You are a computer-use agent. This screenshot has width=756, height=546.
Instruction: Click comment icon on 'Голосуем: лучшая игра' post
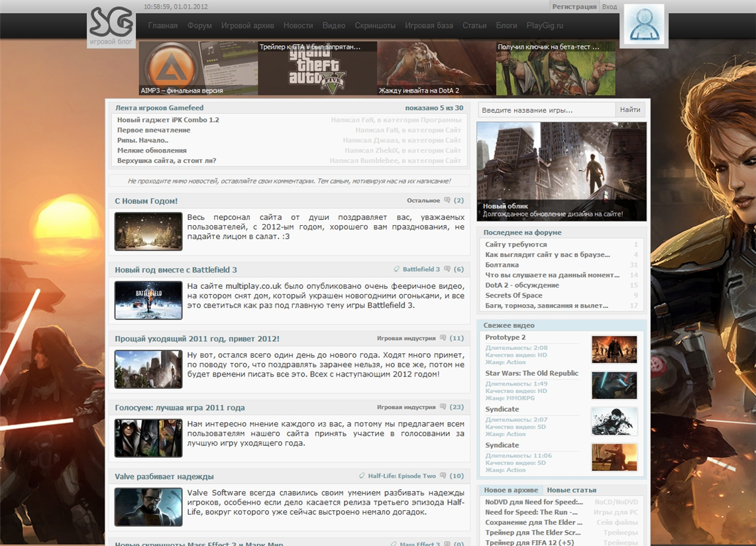click(x=443, y=408)
